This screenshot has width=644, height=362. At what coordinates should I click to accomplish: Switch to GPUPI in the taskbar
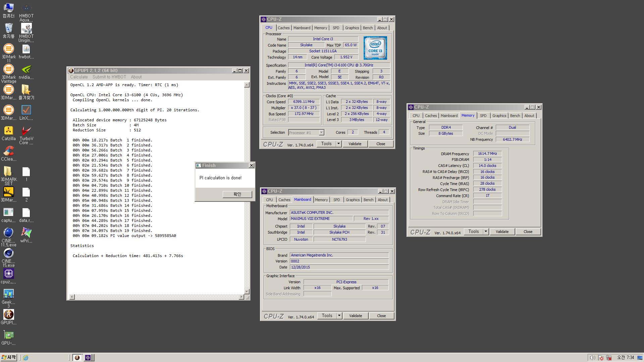tap(77, 358)
